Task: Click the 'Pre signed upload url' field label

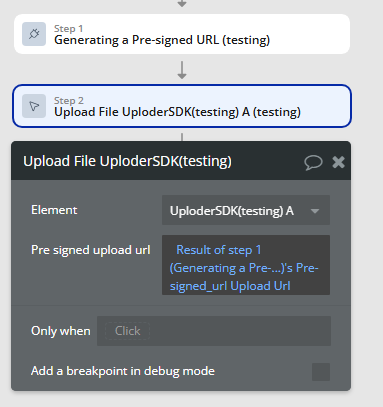Action: [x=91, y=250]
